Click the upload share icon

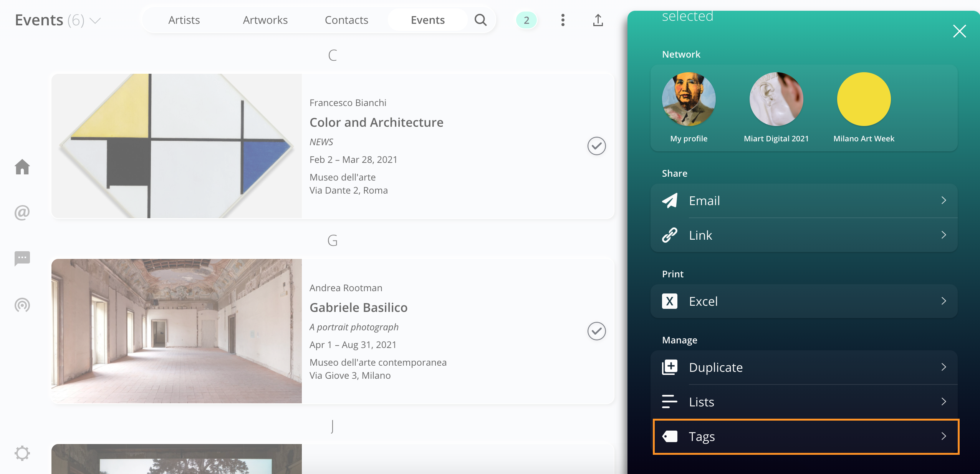click(598, 20)
